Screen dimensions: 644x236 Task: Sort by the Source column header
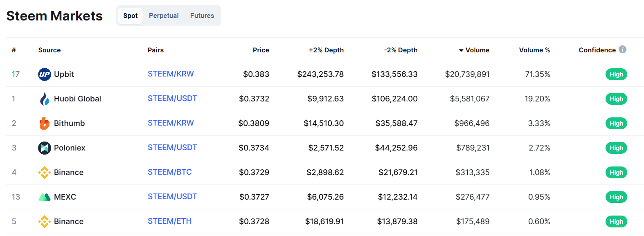tap(50, 50)
